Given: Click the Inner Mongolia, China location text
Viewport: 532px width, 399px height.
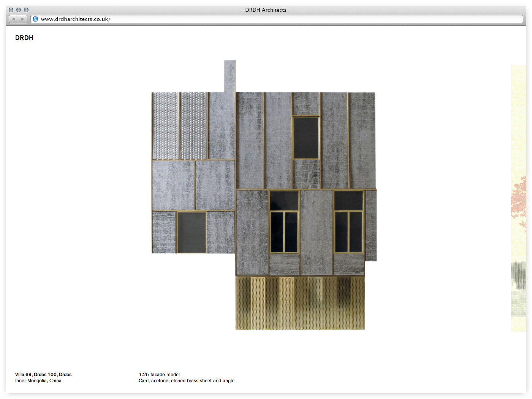Looking at the screenshot, I should (38, 381).
